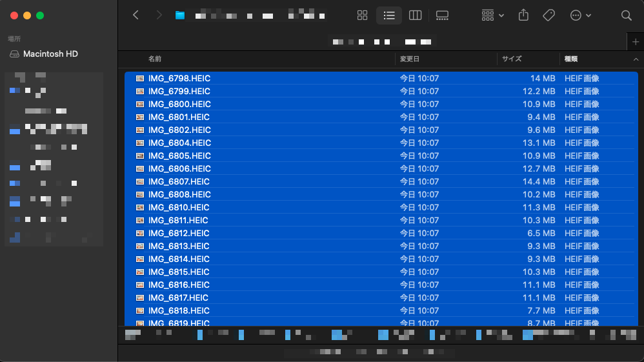Open the more actions ellipsis menu
This screenshot has width=644, height=362.
(580, 15)
